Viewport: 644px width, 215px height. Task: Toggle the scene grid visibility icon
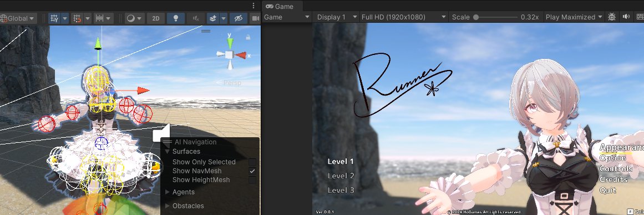[x=54, y=18]
